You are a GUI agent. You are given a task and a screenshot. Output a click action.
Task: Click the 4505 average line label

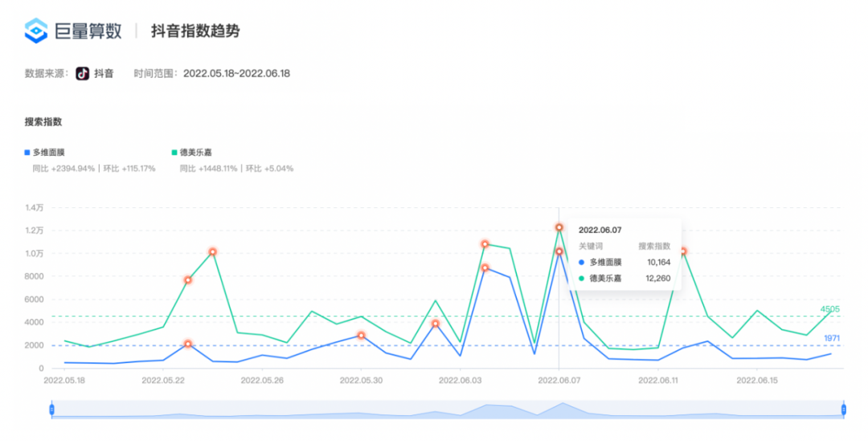(829, 309)
